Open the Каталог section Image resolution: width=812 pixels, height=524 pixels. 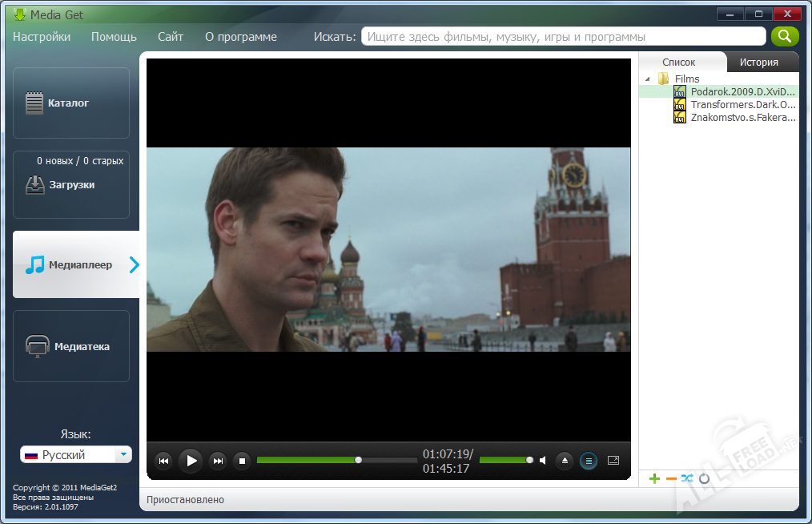click(71, 103)
